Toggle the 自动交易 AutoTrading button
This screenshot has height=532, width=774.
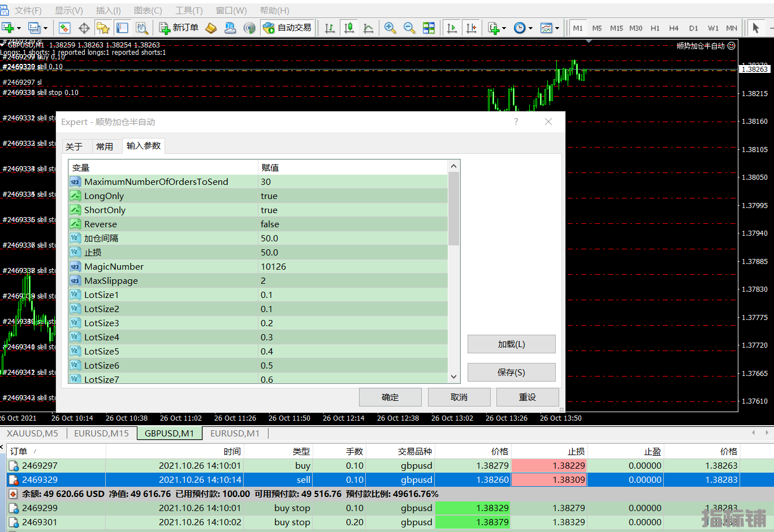[x=287, y=28]
